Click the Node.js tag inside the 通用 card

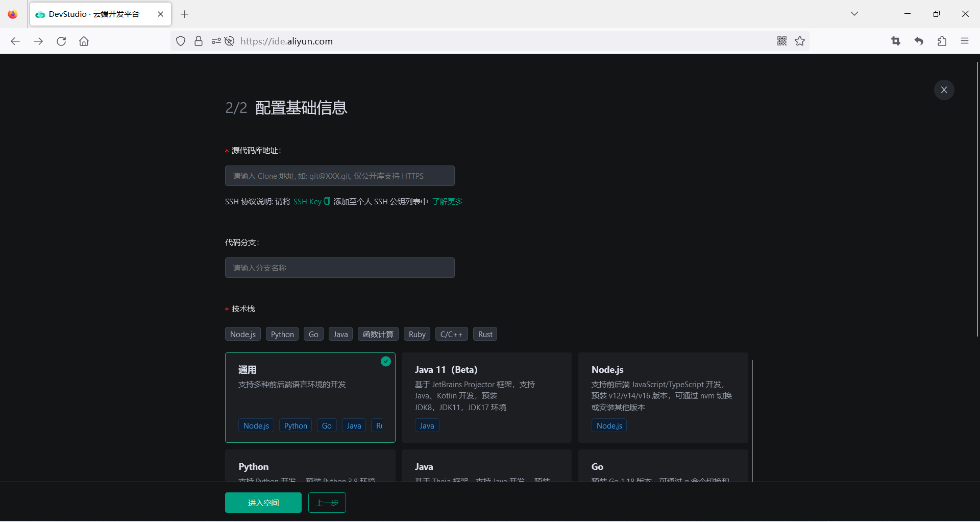coord(256,425)
